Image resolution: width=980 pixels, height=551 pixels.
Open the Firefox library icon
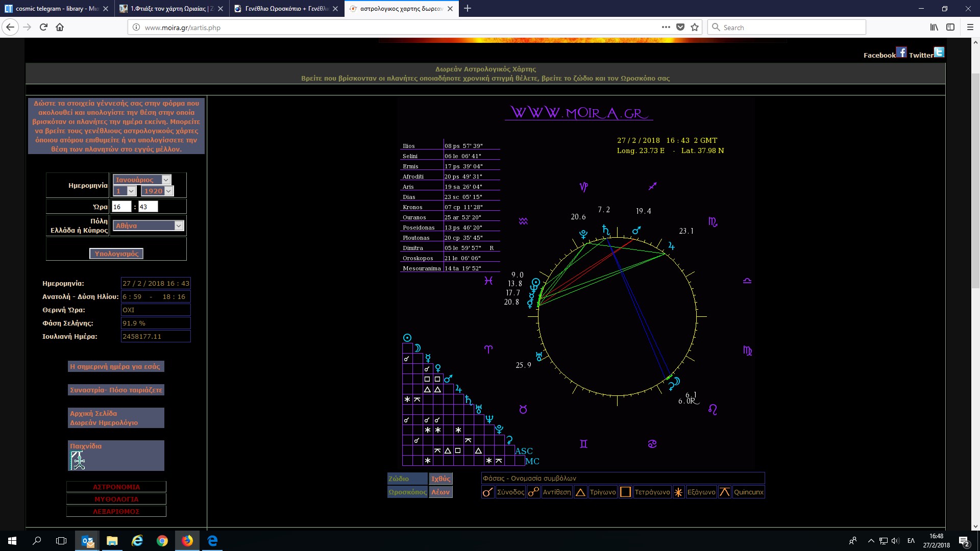(934, 28)
